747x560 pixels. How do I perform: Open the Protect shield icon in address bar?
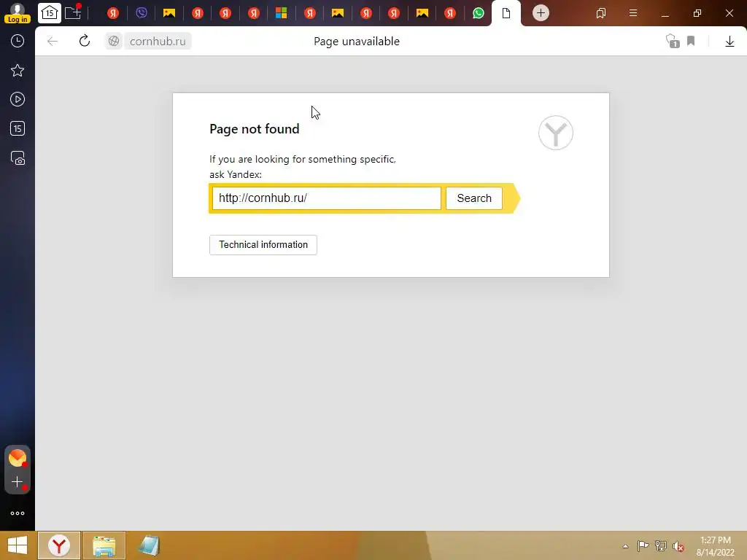(672, 41)
